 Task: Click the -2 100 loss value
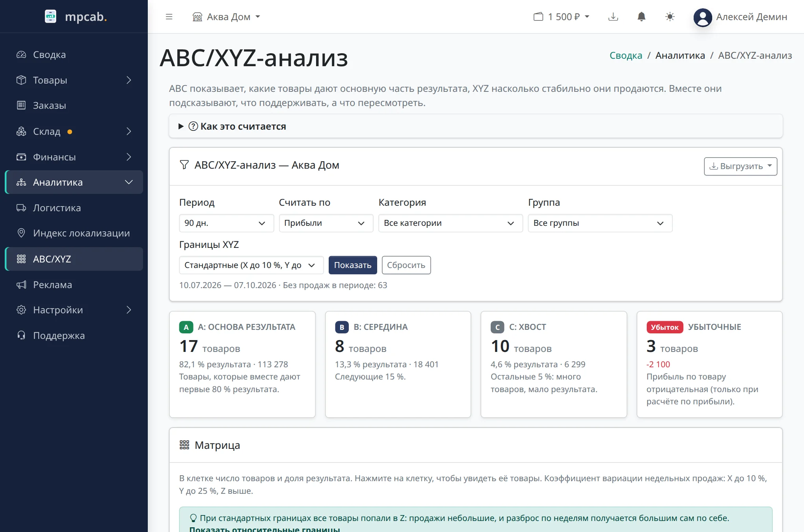tap(658, 365)
